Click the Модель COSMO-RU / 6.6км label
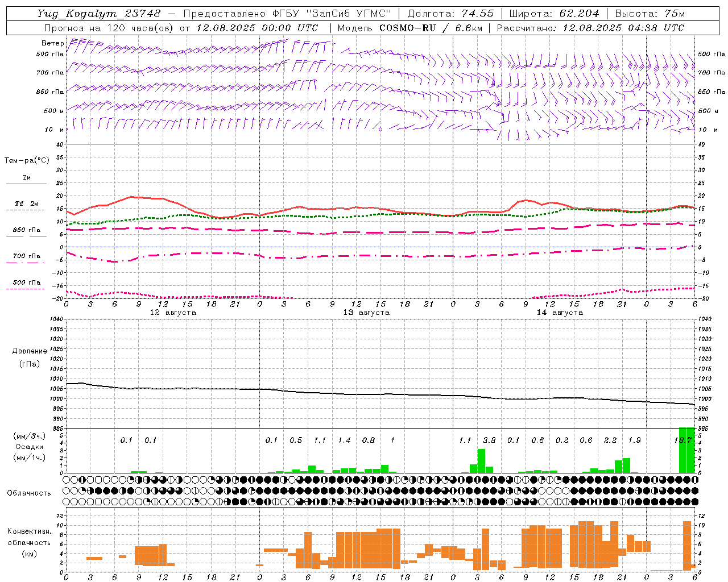This screenshot has height=582, width=728. click(409, 28)
